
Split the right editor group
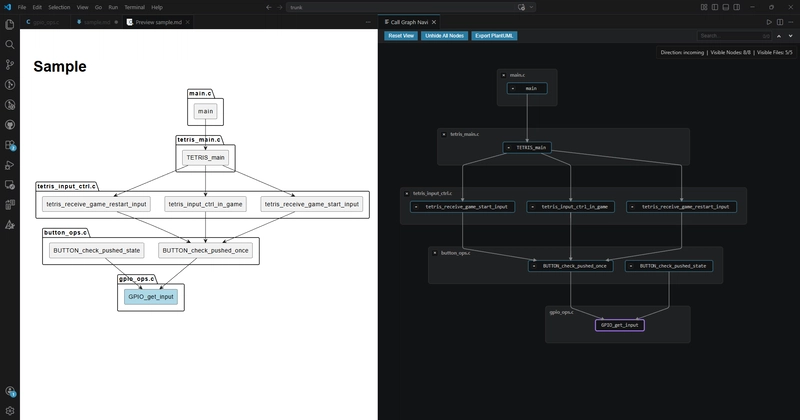(780, 22)
